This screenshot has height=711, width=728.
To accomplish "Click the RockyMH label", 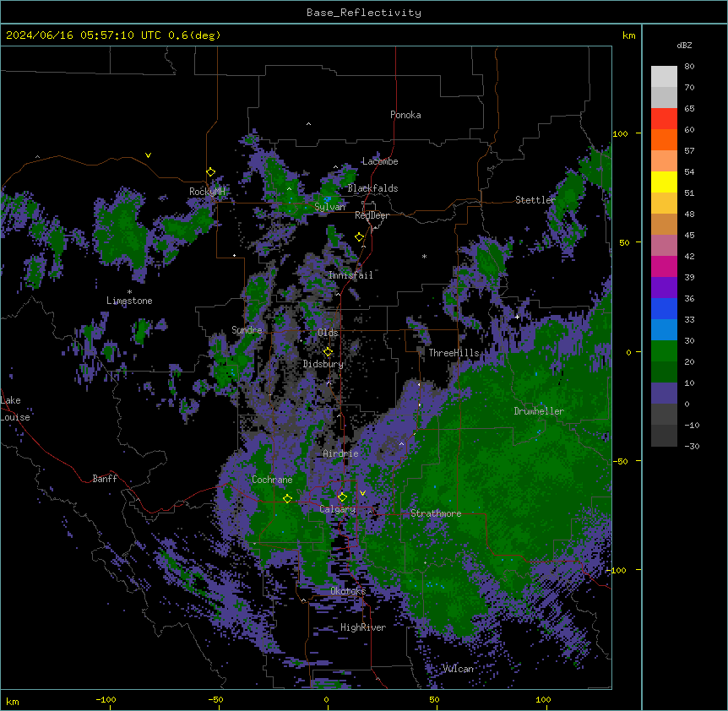I will coord(207,191).
